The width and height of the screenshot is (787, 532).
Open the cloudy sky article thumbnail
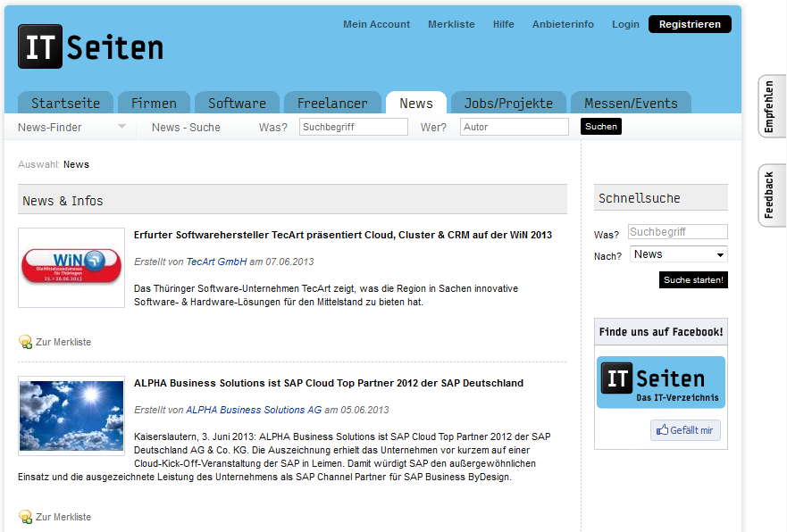[71, 416]
